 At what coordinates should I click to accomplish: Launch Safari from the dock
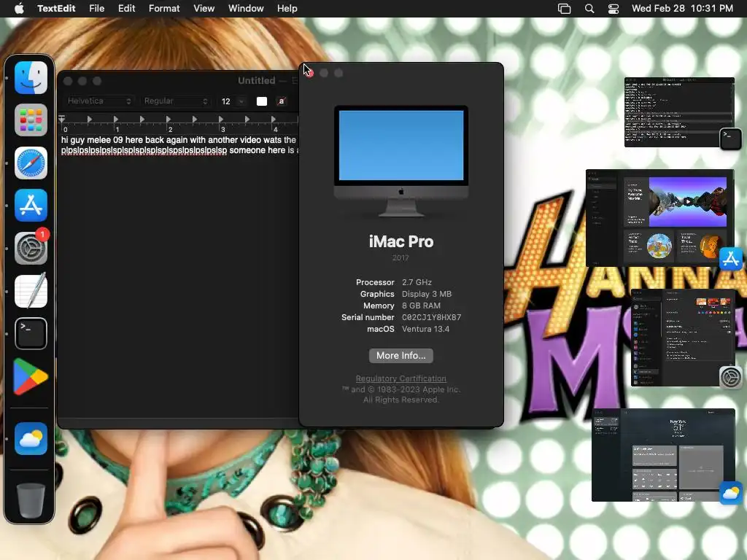[31, 163]
